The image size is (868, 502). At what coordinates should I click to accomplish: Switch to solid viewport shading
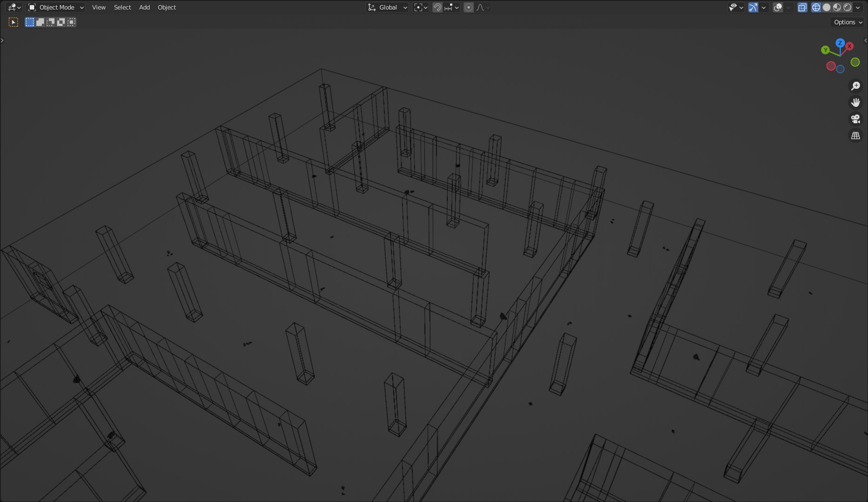(x=827, y=7)
